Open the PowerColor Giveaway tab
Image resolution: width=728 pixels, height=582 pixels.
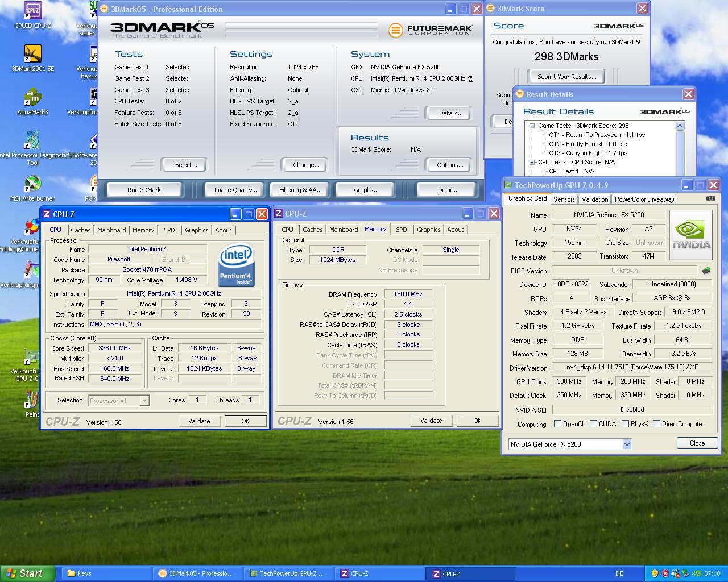click(x=644, y=199)
